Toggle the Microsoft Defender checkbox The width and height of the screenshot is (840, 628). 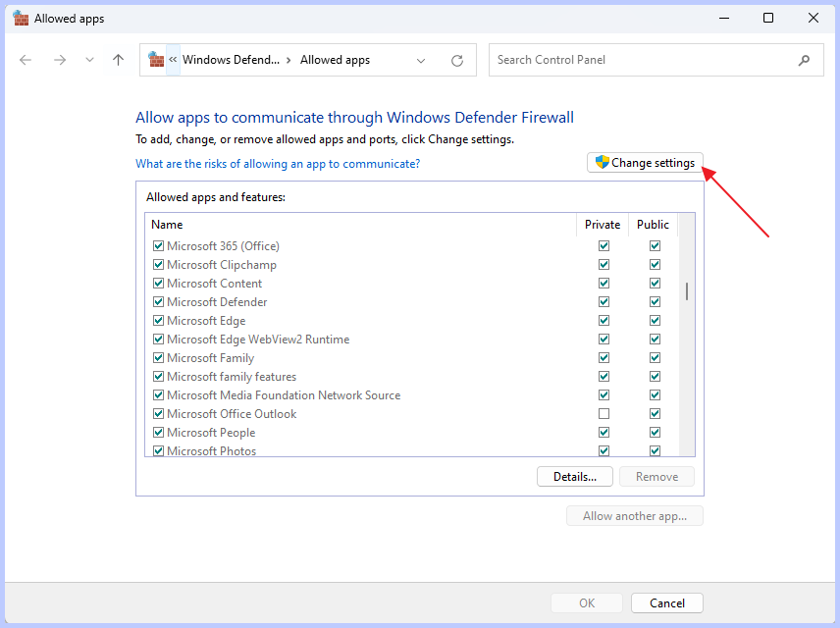tap(158, 301)
